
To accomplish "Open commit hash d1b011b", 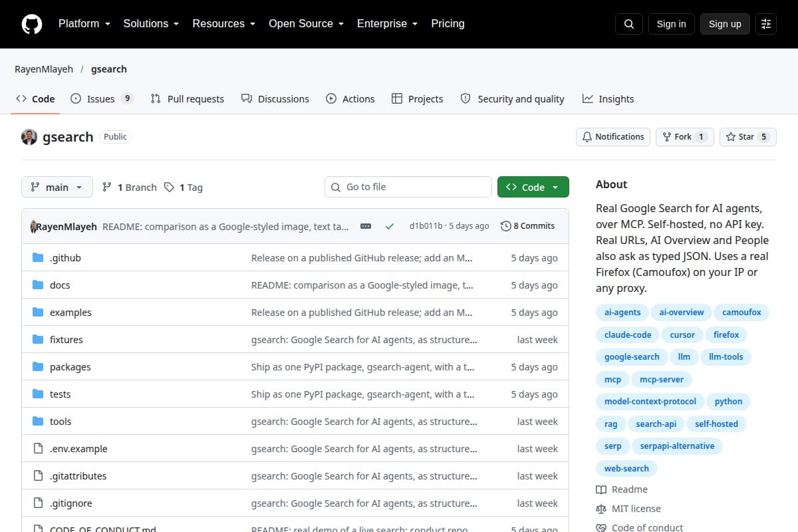I will (x=426, y=226).
